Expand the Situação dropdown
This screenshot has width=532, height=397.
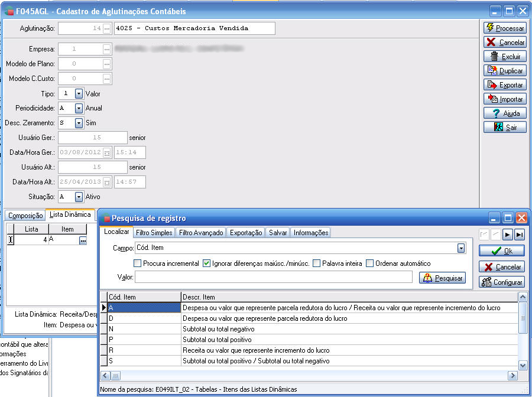79,197
